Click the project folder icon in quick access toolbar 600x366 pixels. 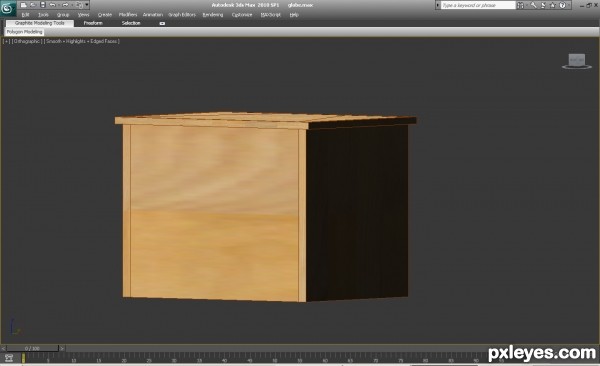tap(79, 5)
